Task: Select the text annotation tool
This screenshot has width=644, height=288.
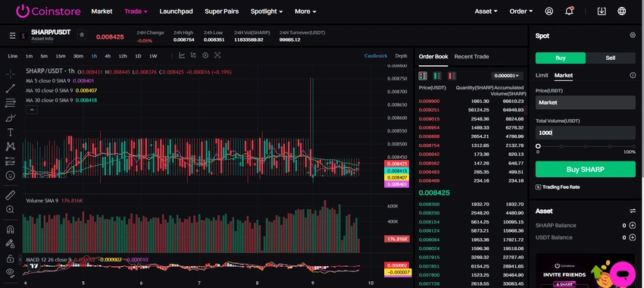Action: pyautogui.click(x=11, y=133)
